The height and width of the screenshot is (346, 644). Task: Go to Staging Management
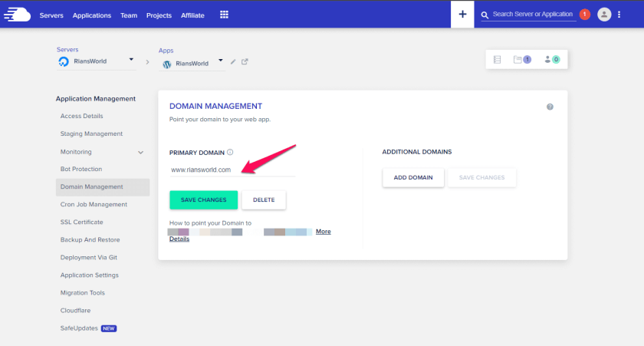pyautogui.click(x=91, y=133)
